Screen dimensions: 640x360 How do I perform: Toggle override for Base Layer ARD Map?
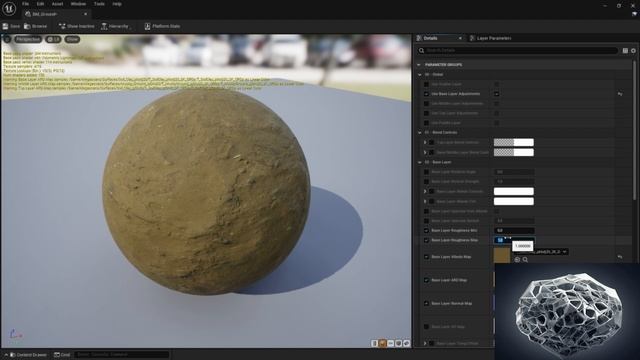pos(426,280)
